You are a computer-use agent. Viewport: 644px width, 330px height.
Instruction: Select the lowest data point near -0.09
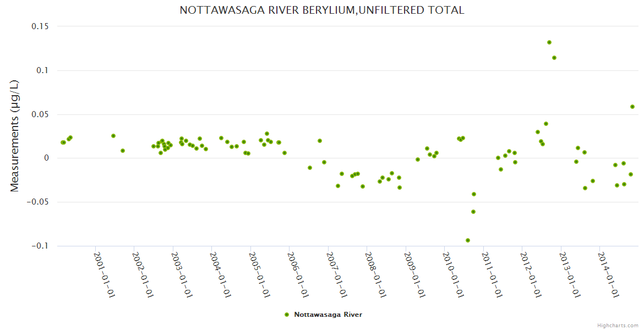pos(468,240)
